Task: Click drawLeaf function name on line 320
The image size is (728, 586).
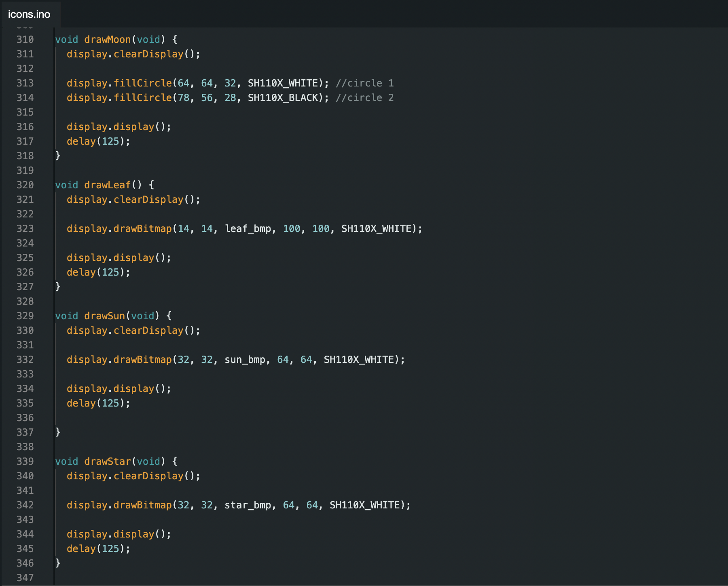Action: [108, 185]
